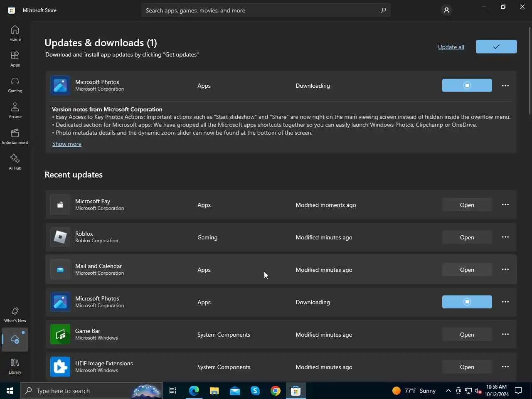Screen dimensions: 532x399
Task: Click the checkmark get updates button
Action: (496, 47)
